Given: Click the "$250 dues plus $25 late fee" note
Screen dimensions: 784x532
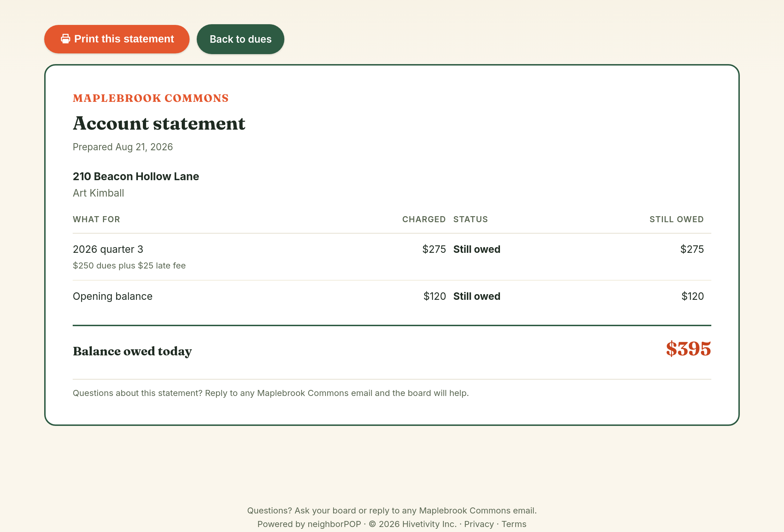Looking at the screenshot, I should pos(129,266).
